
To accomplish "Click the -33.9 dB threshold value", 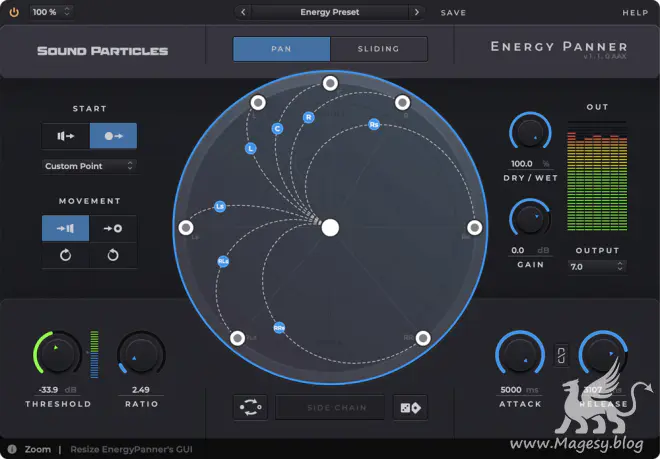I will pos(57,390).
